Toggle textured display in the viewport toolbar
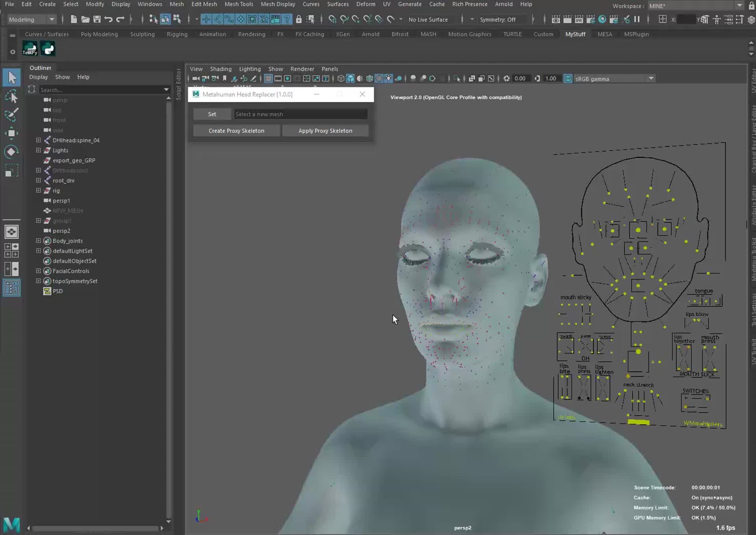 point(379,78)
